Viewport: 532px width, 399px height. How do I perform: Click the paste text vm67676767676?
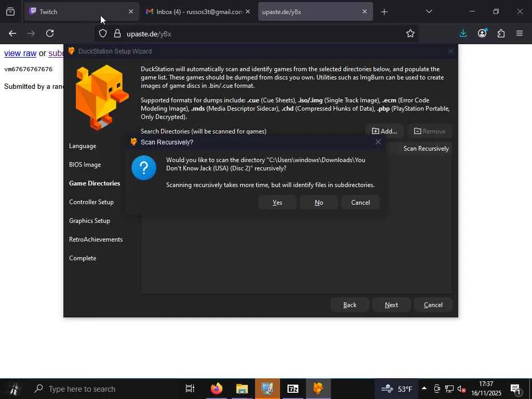point(28,69)
